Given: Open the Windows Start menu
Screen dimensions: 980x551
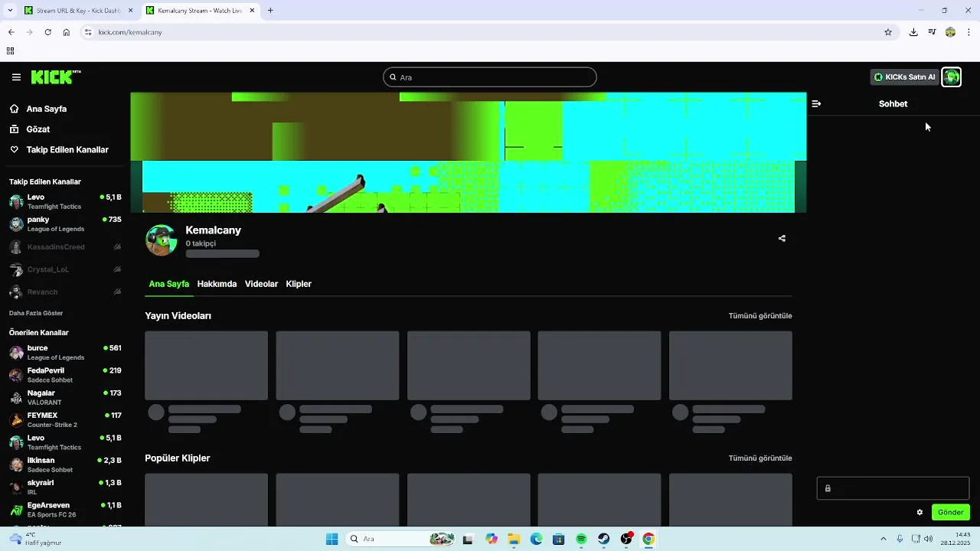Looking at the screenshot, I should click(x=332, y=539).
